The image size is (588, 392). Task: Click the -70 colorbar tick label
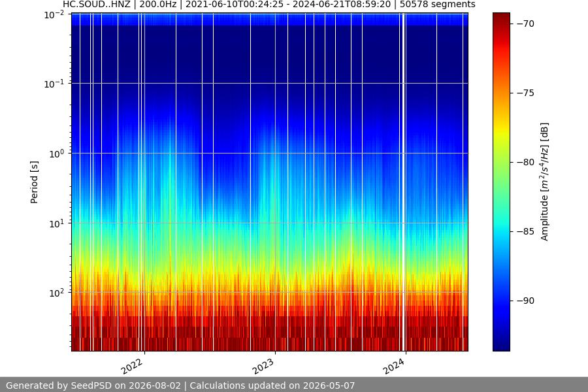pos(525,24)
